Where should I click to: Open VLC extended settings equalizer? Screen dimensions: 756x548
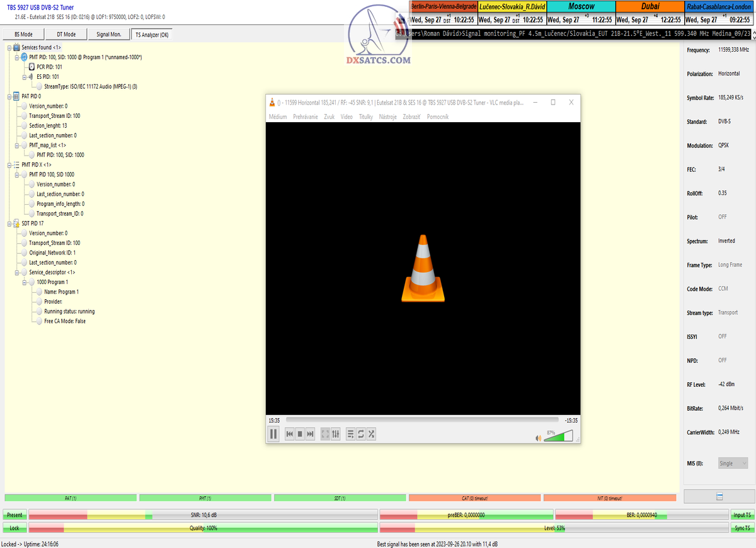pyautogui.click(x=335, y=433)
